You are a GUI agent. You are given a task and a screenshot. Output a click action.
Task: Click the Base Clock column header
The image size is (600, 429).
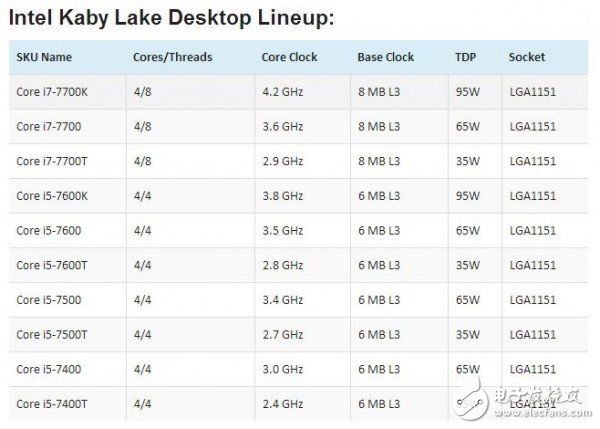click(x=386, y=57)
